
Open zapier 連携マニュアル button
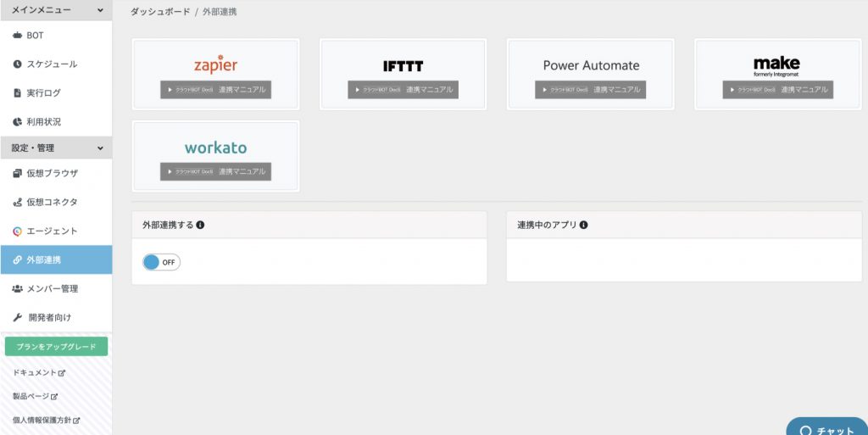pos(216,90)
